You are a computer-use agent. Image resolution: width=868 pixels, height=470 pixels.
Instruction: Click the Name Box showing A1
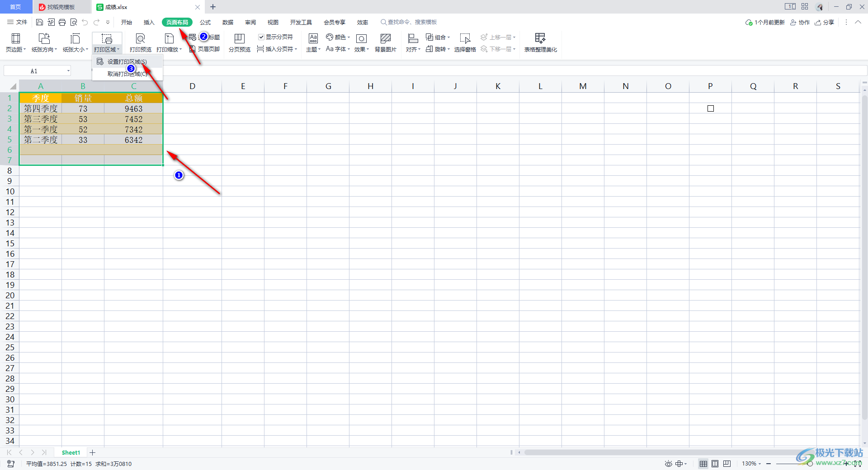coord(34,71)
